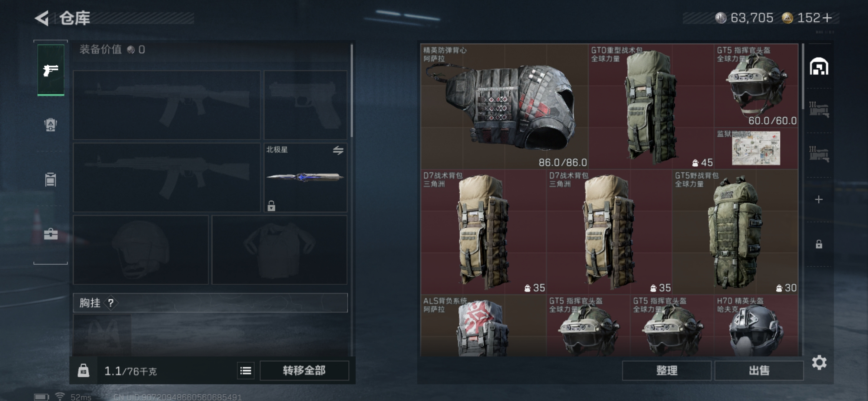Select the main stash container icon

point(819,66)
